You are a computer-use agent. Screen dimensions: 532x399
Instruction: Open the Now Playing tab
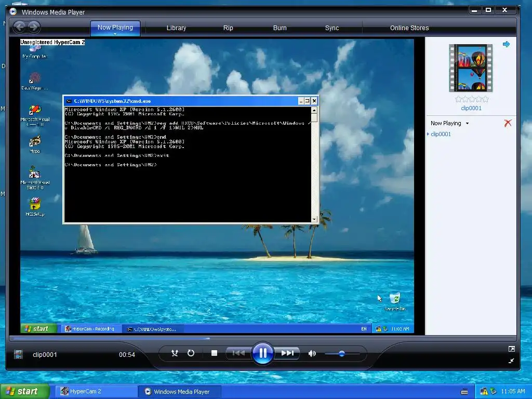115,28
